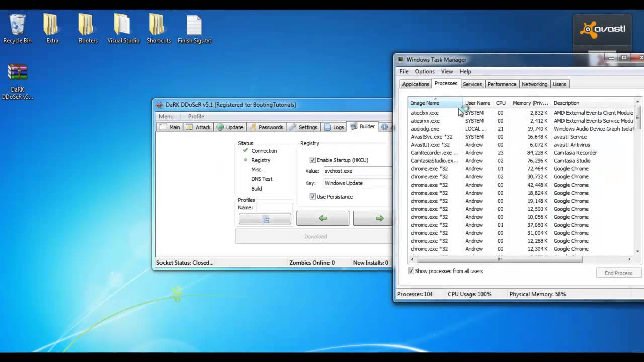
Task: Open the Extra folder on desktop
Action: [x=52, y=28]
